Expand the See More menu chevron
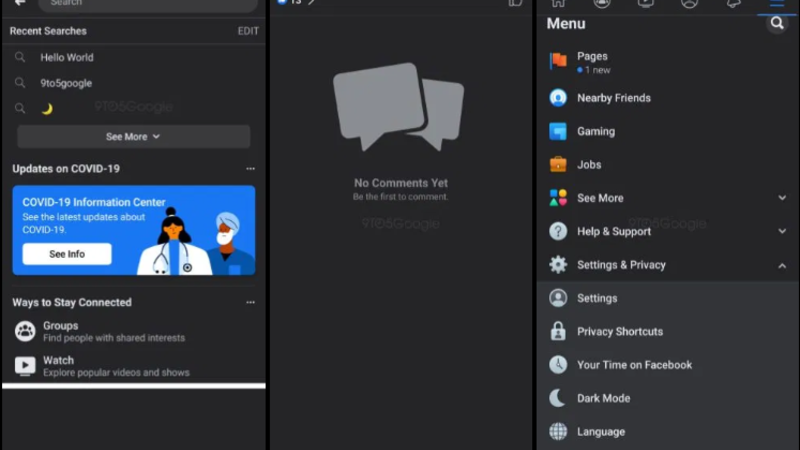 click(x=782, y=197)
